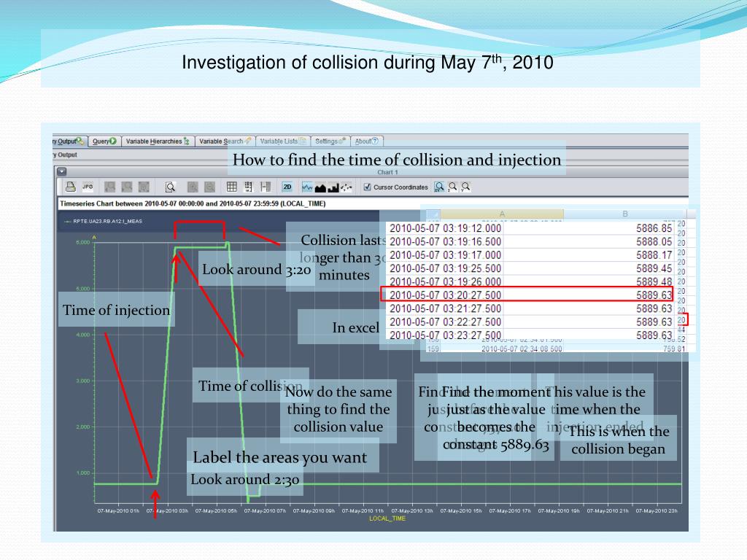Switch chart to 2D mode
This screenshot has width=747, height=560.
pyautogui.click(x=287, y=187)
